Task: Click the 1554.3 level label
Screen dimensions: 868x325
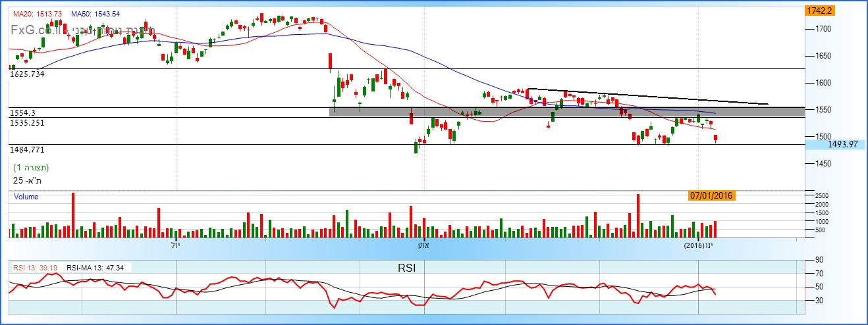Action: tap(21, 113)
